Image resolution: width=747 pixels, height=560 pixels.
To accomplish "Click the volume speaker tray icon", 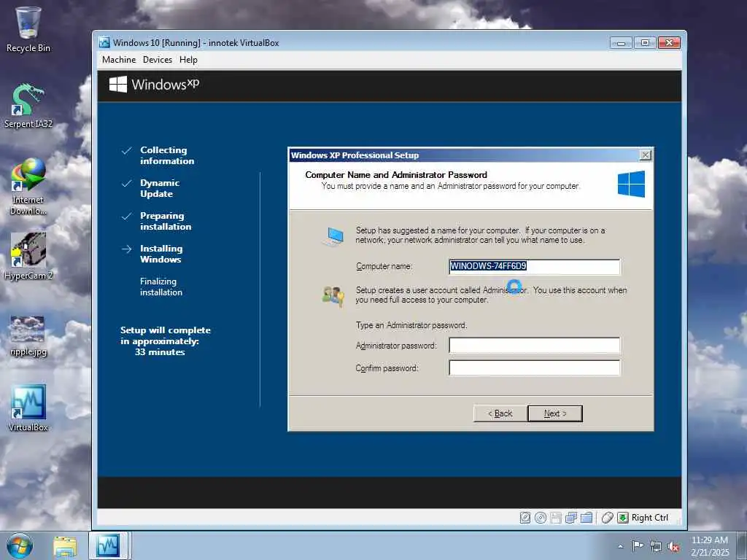I will click(x=673, y=547).
